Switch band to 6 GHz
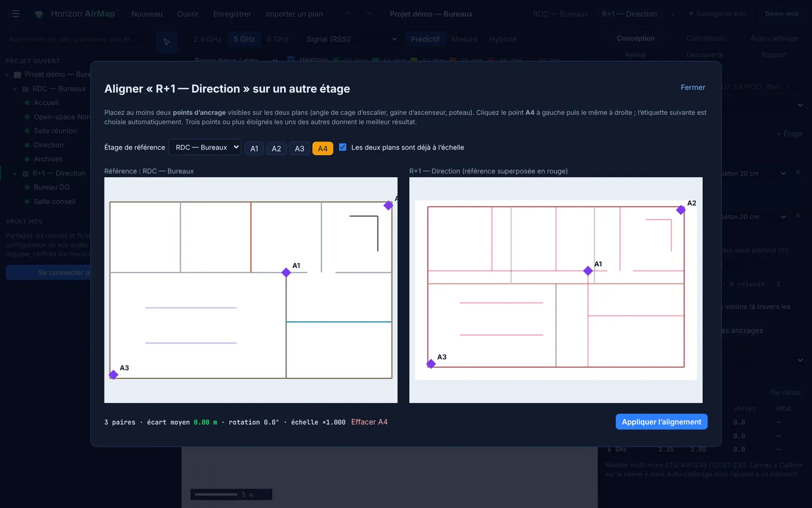 (277, 39)
